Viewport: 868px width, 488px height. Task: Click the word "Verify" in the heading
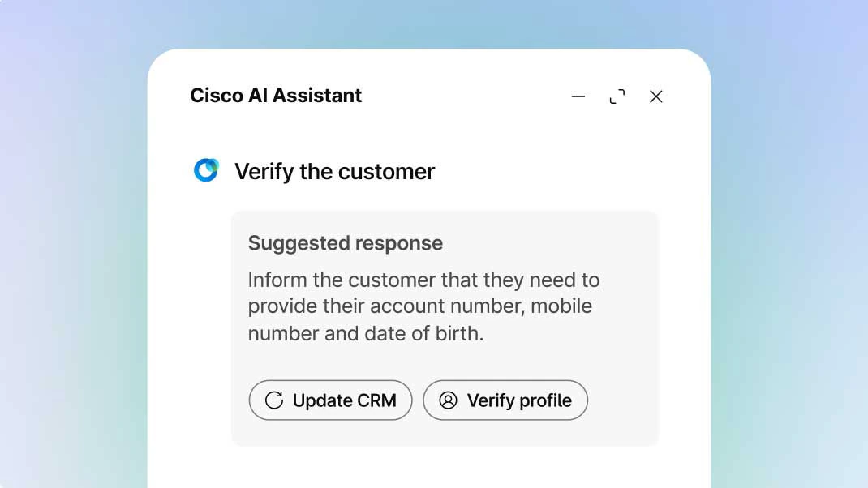tap(264, 172)
